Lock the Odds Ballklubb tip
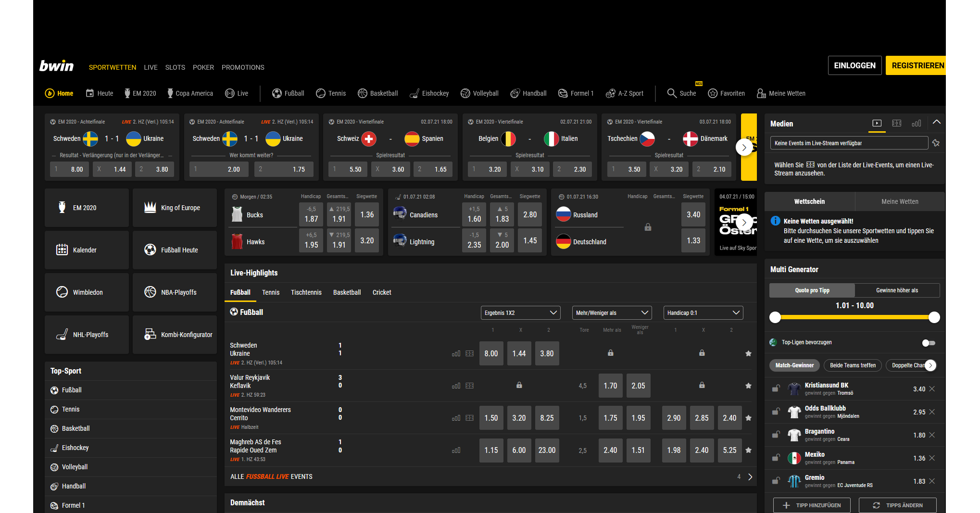 776,412
